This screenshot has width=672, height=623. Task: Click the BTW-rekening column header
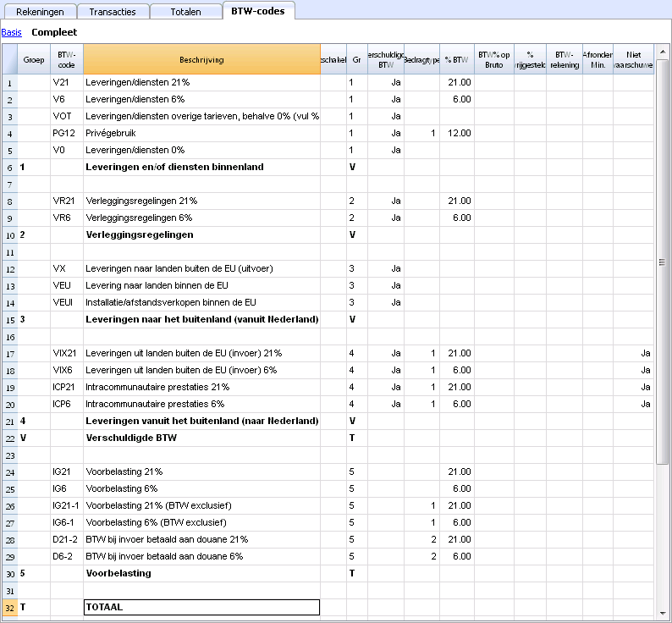coord(564,59)
